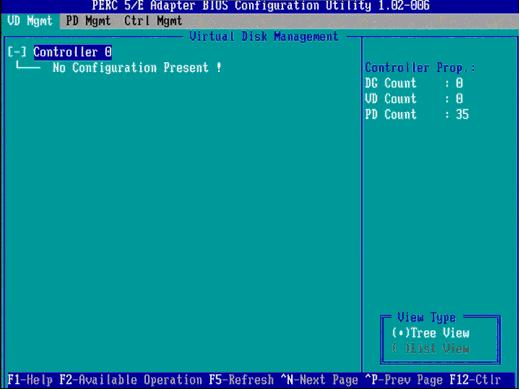Click the No Configuration Present ! row

coord(137,68)
